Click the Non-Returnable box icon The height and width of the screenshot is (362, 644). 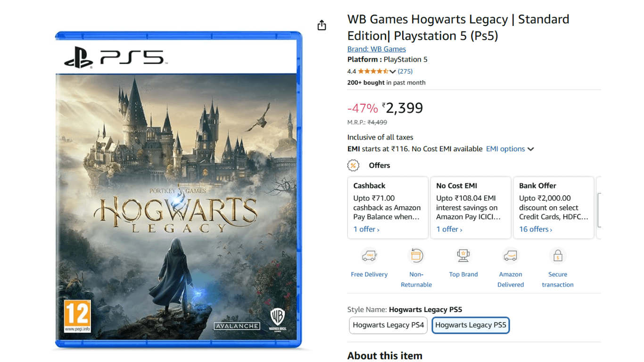point(416,256)
